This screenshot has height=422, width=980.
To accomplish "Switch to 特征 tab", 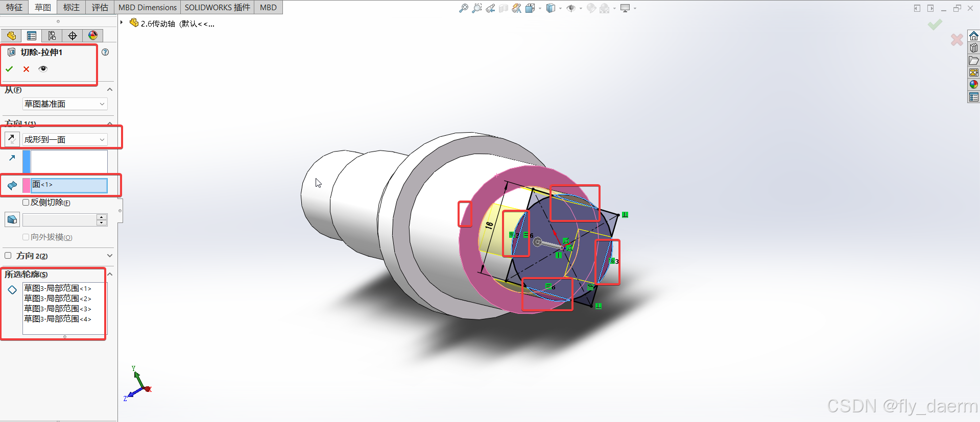I will [14, 7].
